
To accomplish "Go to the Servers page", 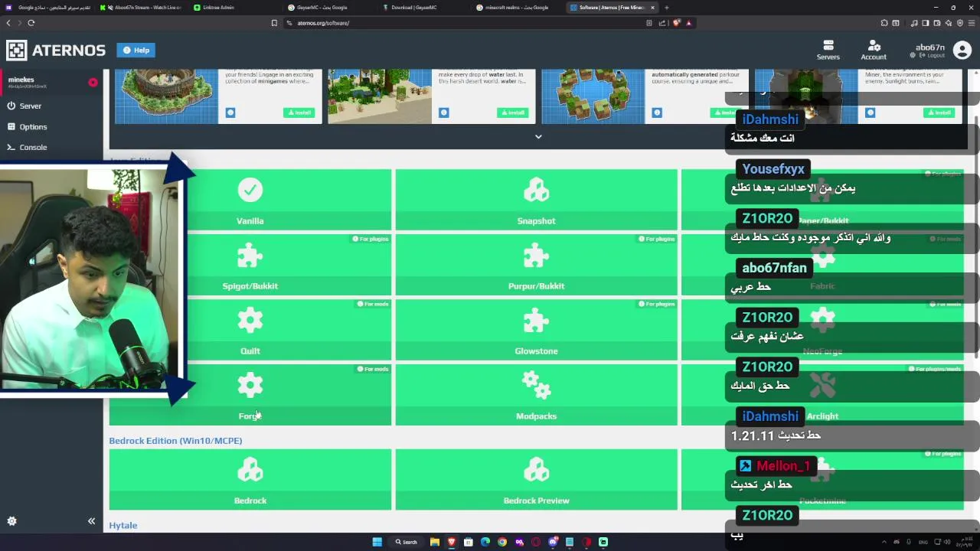I will (x=828, y=51).
